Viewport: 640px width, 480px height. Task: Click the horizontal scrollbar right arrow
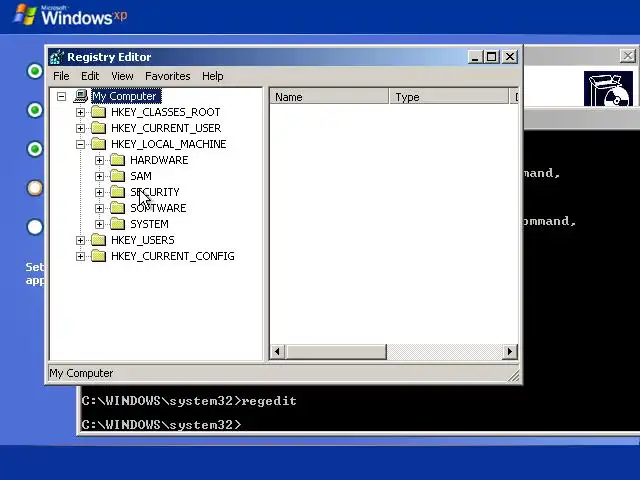click(509, 351)
